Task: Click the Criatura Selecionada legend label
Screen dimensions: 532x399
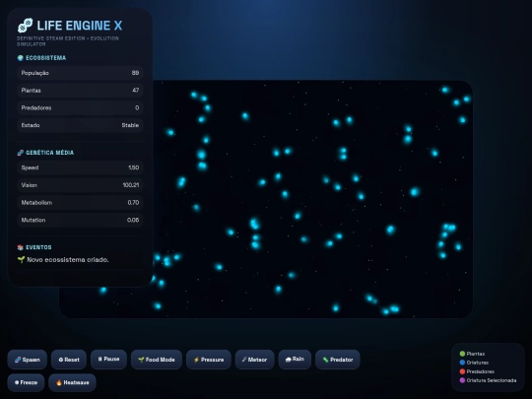Action: [x=492, y=380]
